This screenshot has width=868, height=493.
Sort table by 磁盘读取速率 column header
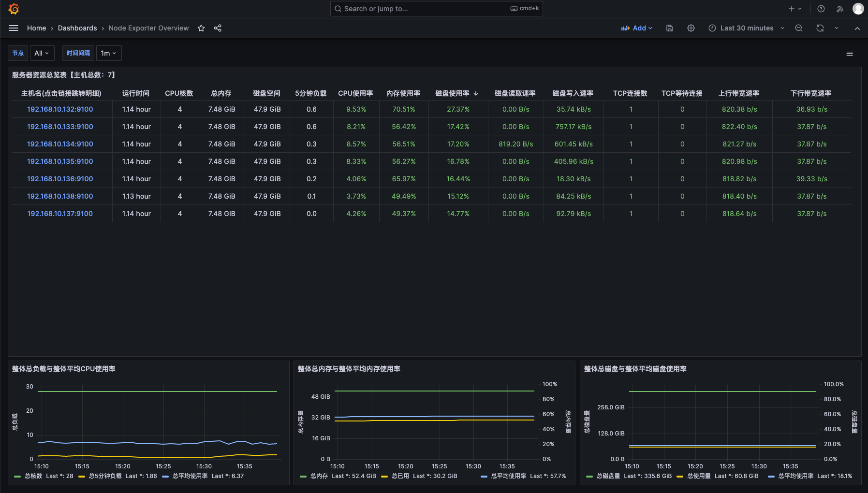[515, 93]
